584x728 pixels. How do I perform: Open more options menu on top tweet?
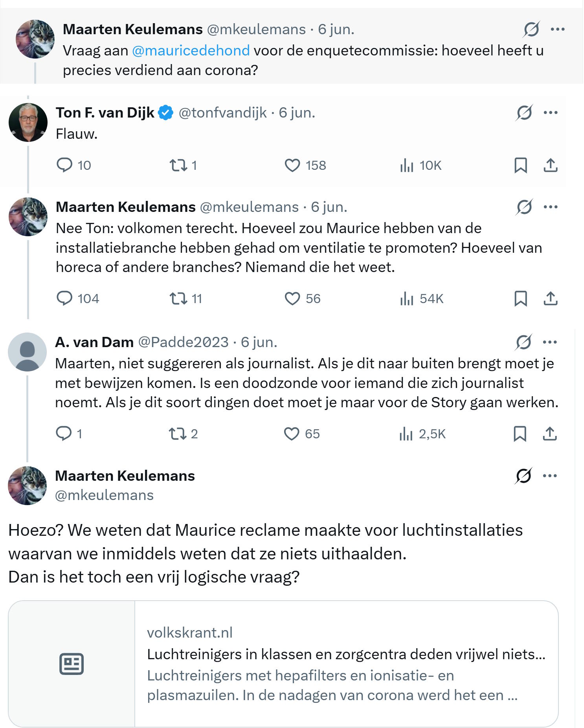pyautogui.click(x=558, y=29)
